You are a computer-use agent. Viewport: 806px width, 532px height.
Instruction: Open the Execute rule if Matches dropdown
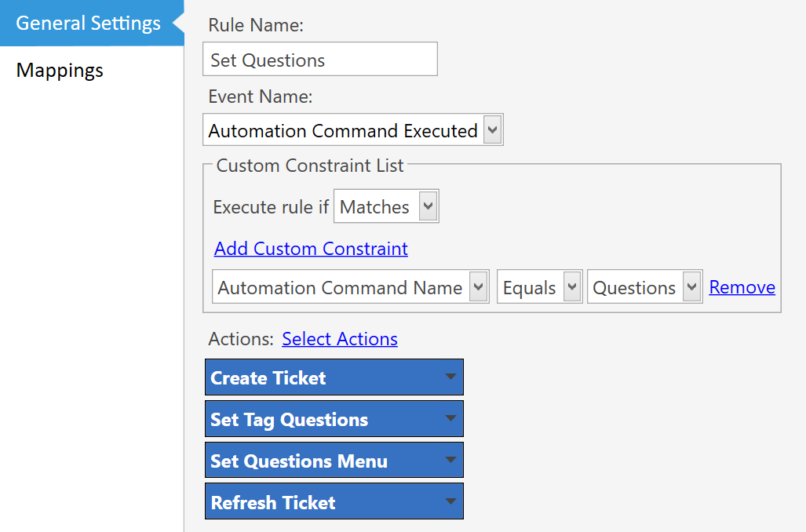pos(428,206)
